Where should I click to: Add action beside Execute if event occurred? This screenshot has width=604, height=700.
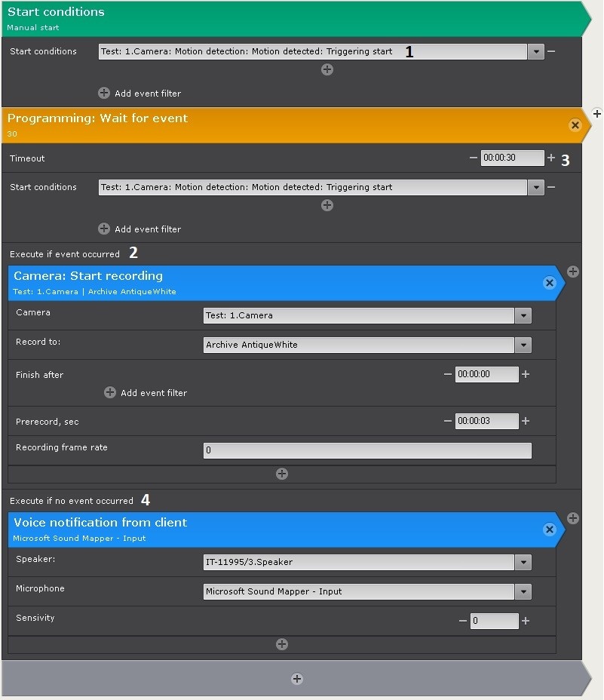point(573,272)
